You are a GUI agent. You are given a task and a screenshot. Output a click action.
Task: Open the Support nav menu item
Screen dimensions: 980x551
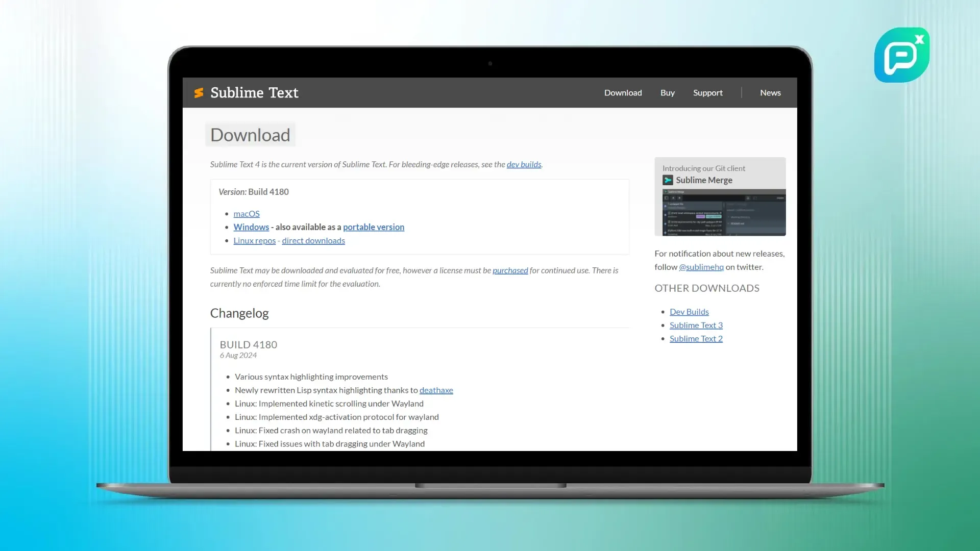pyautogui.click(x=707, y=93)
